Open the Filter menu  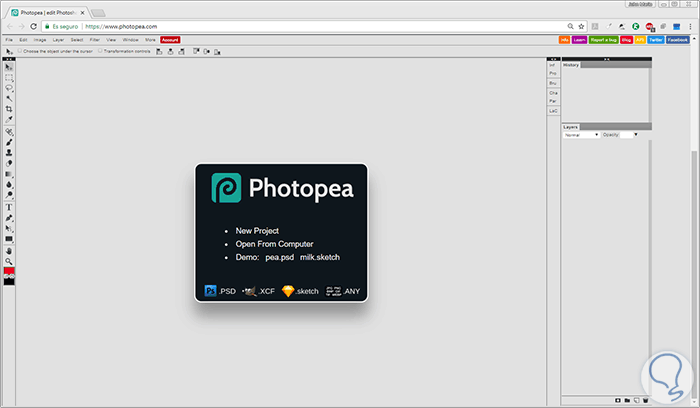95,40
